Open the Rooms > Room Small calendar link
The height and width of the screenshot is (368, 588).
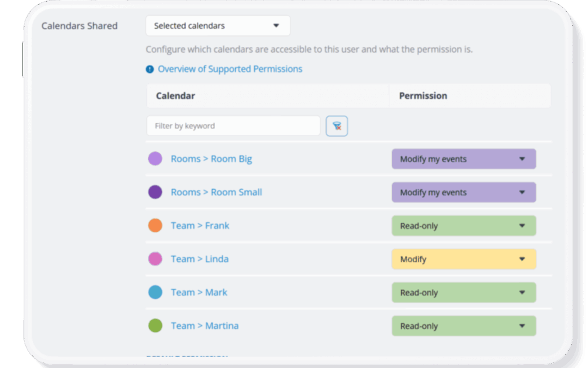[216, 192]
